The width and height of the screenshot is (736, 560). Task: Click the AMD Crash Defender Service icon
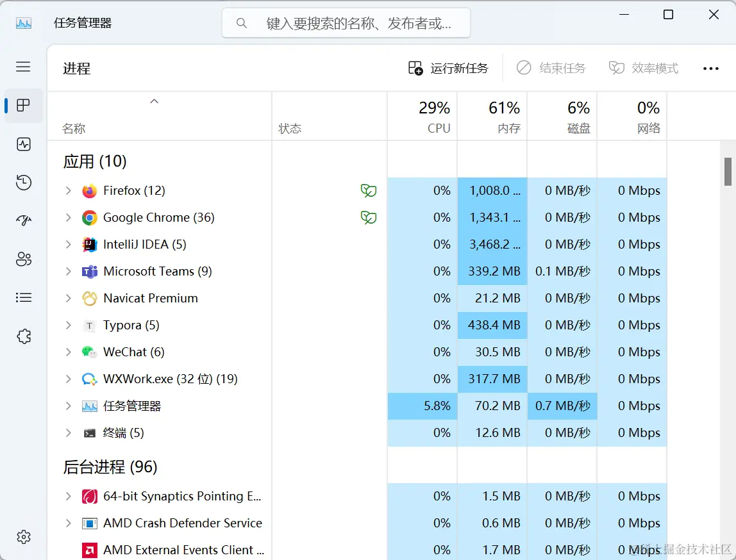[x=89, y=523]
